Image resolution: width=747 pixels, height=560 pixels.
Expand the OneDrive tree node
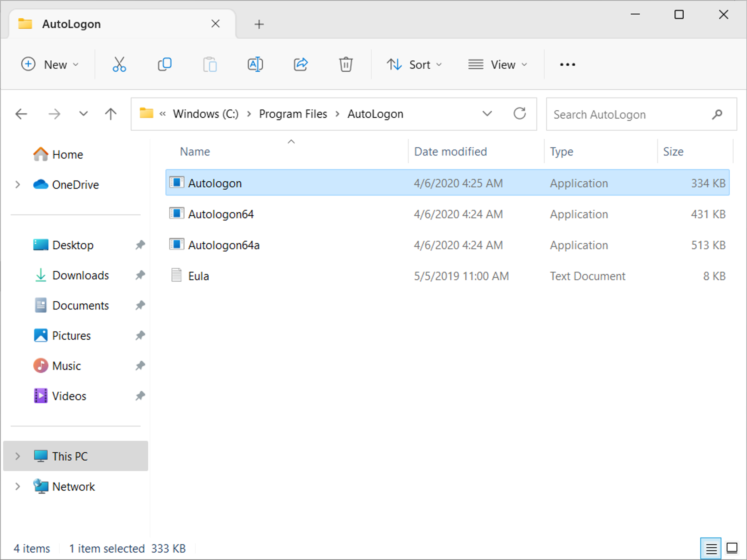click(18, 184)
